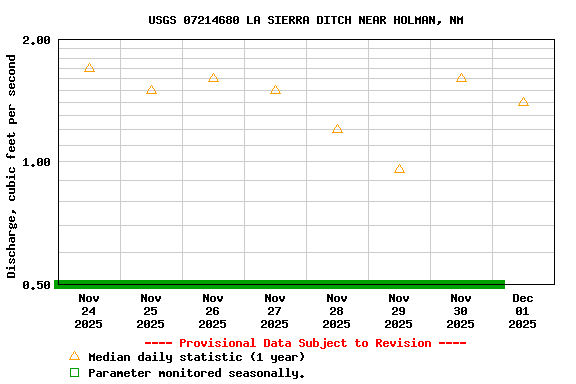Click the Nov 24 median triangle marker
Image resolution: width=576 pixels, height=384 pixels.
pos(89,68)
